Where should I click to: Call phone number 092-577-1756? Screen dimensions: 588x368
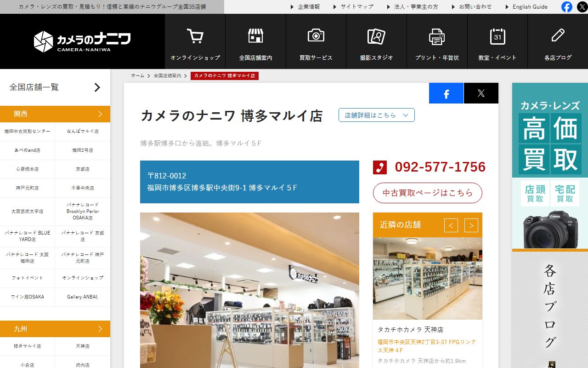click(440, 167)
